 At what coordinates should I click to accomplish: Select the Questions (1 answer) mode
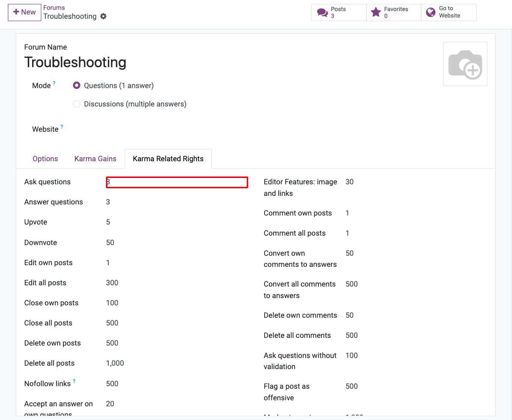click(x=76, y=86)
